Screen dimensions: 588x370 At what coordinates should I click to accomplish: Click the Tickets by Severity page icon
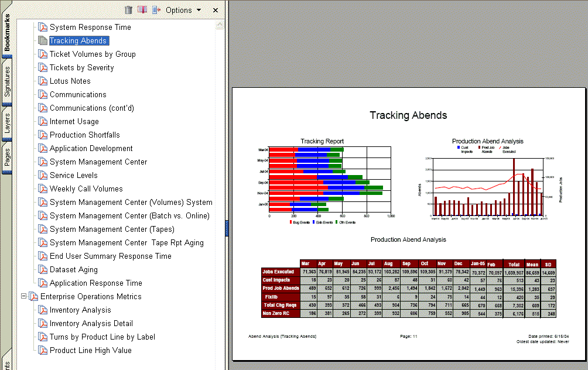(x=43, y=67)
